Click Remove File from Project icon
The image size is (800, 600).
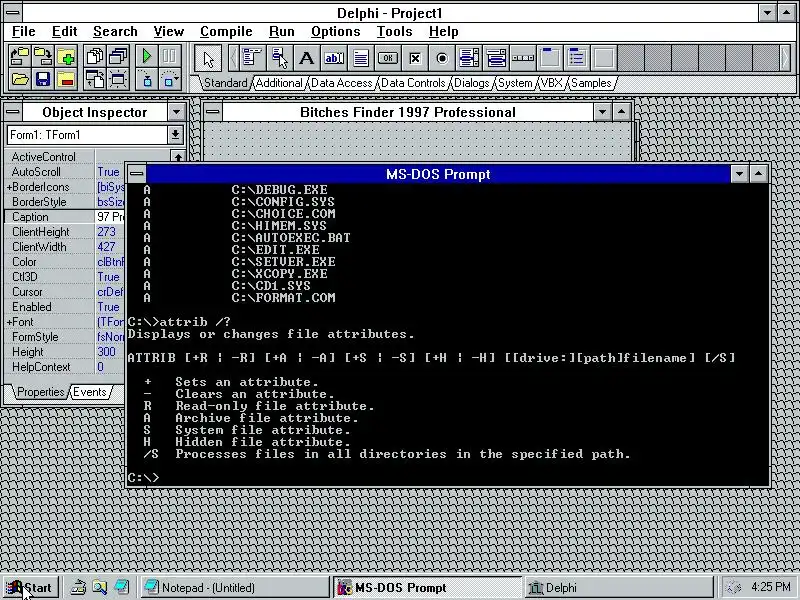[x=66, y=80]
